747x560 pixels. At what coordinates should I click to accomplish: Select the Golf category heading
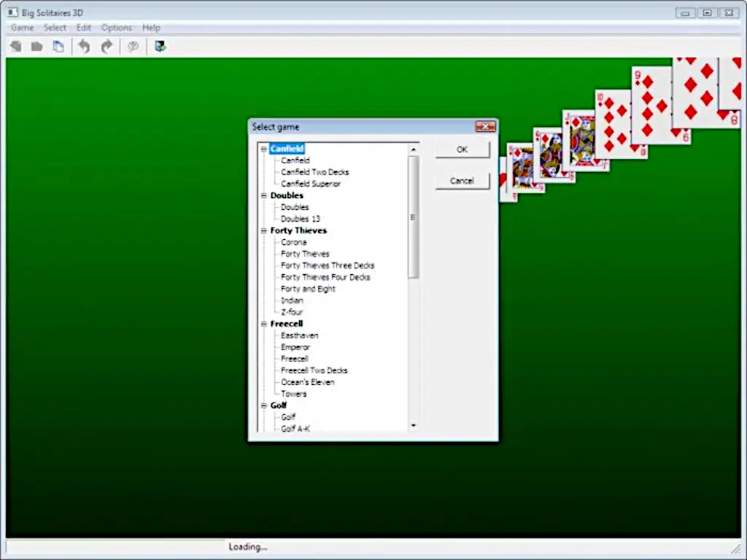coord(279,405)
